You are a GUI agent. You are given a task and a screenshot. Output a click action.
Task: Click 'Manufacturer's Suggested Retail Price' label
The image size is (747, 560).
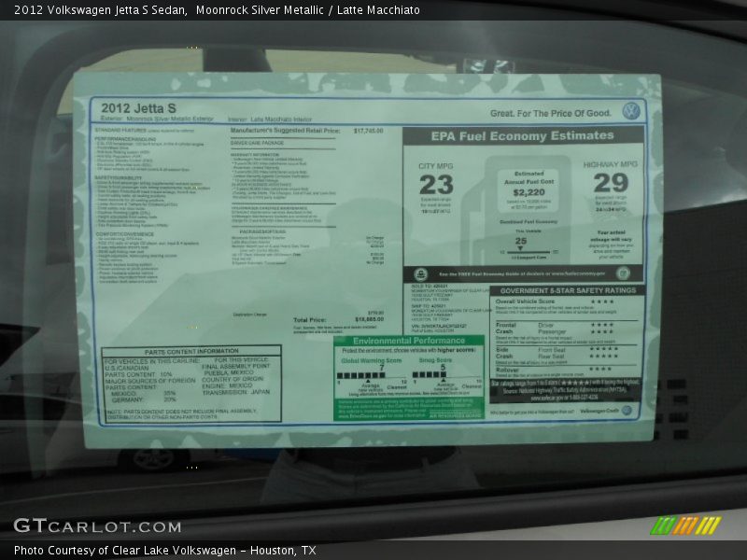pyautogui.click(x=286, y=131)
